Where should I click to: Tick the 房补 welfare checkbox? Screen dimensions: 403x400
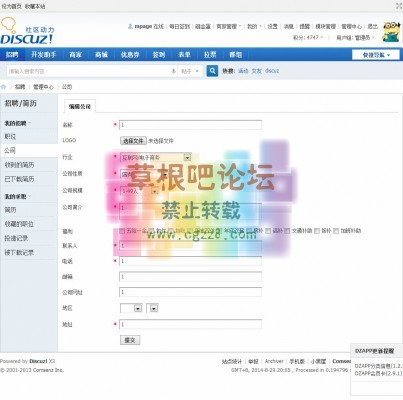249,231
